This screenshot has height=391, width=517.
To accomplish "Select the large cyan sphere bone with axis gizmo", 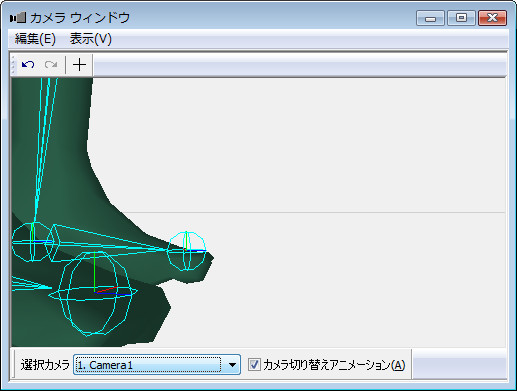I will pyautogui.click(x=94, y=293).
